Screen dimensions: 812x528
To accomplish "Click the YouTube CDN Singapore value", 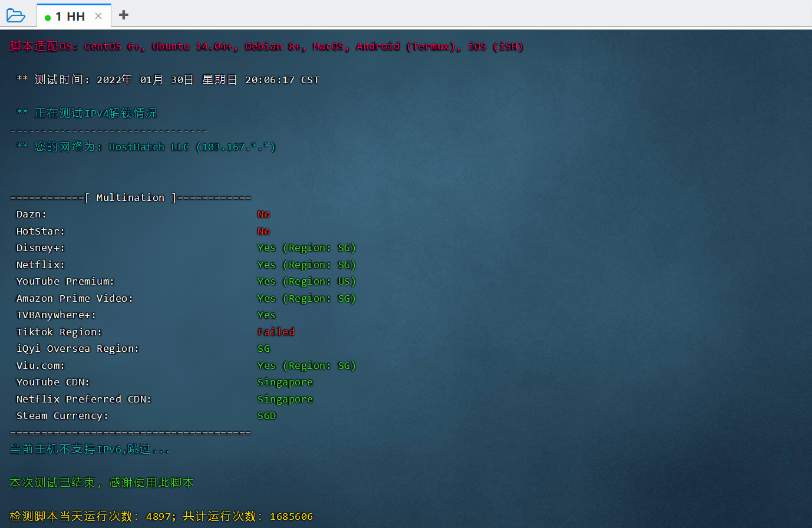I will point(285,382).
